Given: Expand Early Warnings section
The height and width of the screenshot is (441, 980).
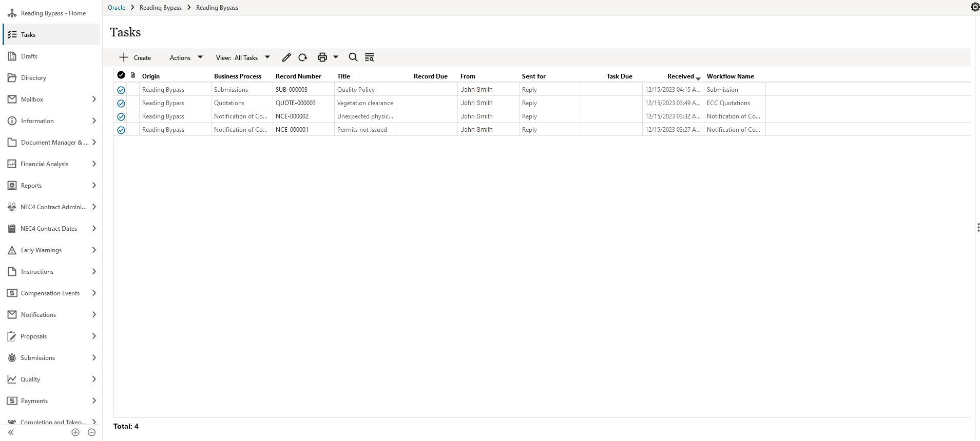Looking at the screenshot, I should 94,250.
